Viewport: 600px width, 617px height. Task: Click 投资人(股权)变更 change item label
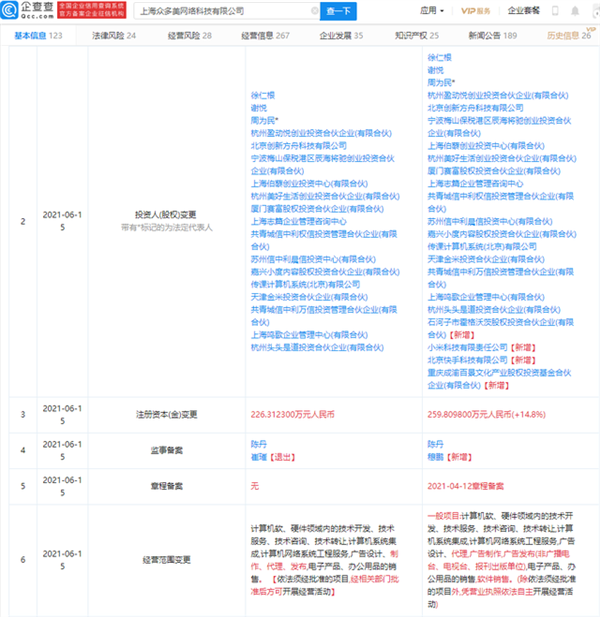click(x=166, y=214)
